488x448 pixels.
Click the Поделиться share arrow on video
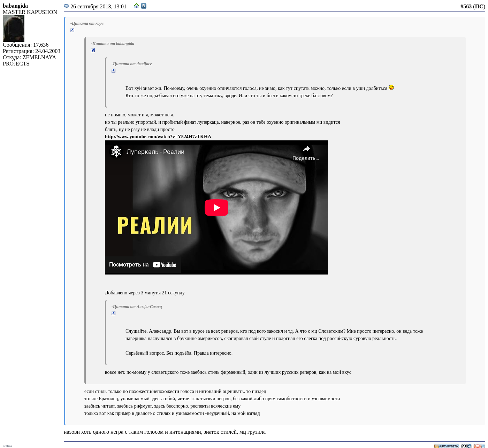pos(306,153)
